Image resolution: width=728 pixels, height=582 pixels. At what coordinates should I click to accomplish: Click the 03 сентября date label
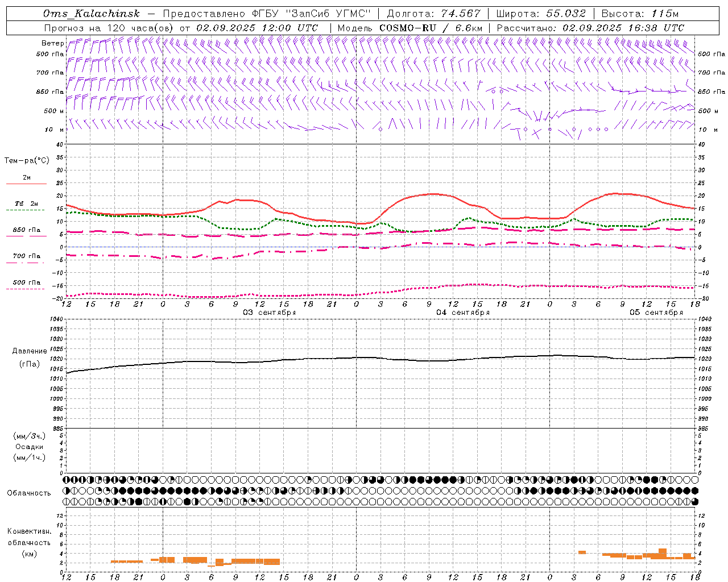[x=270, y=313]
